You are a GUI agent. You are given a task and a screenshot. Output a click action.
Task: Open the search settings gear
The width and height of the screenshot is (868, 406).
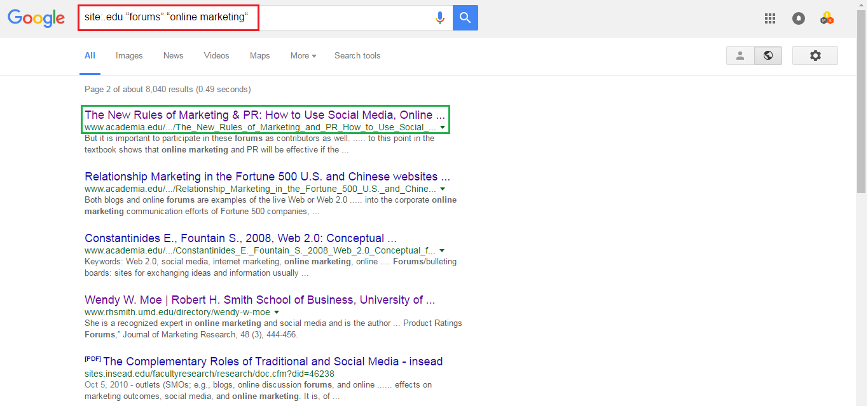pyautogui.click(x=815, y=56)
